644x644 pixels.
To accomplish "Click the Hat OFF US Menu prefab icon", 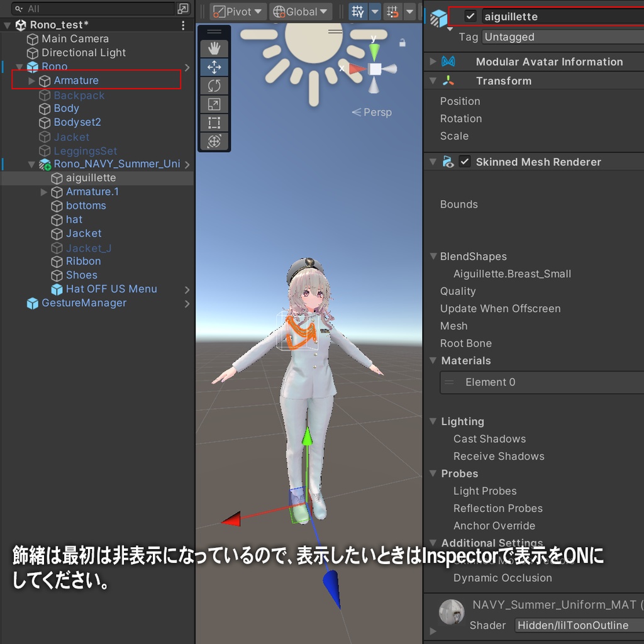I will pos(57,289).
